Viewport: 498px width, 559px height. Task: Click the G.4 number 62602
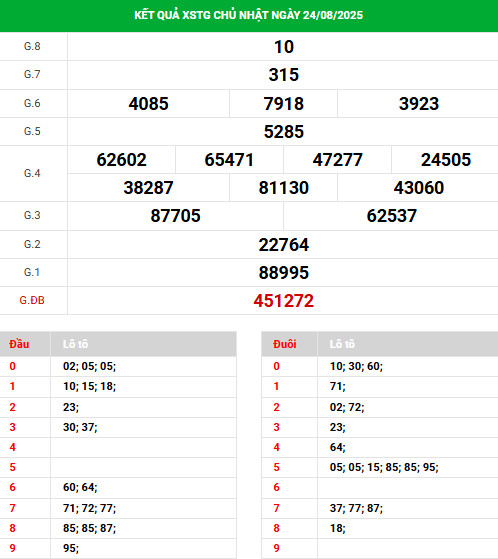pyautogui.click(x=122, y=160)
